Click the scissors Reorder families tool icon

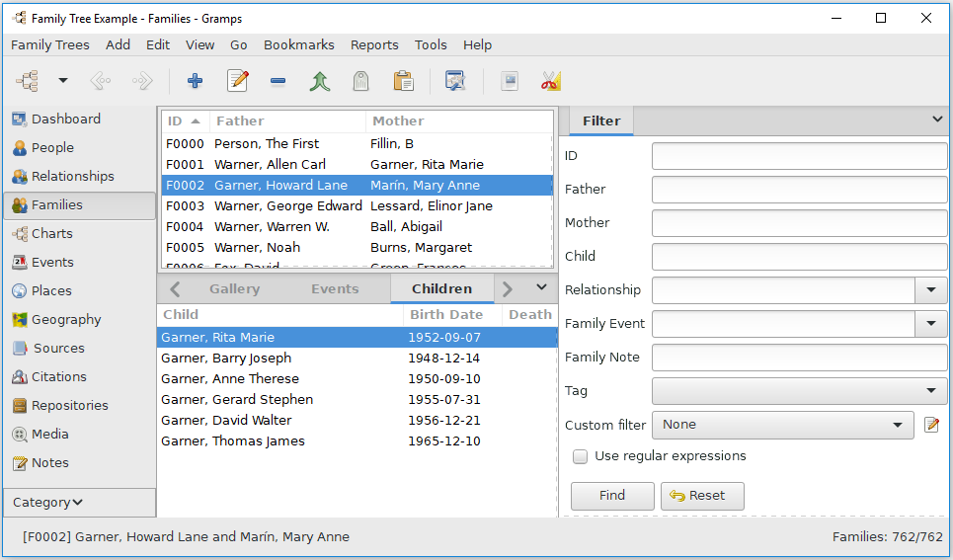click(x=551, y=81)
